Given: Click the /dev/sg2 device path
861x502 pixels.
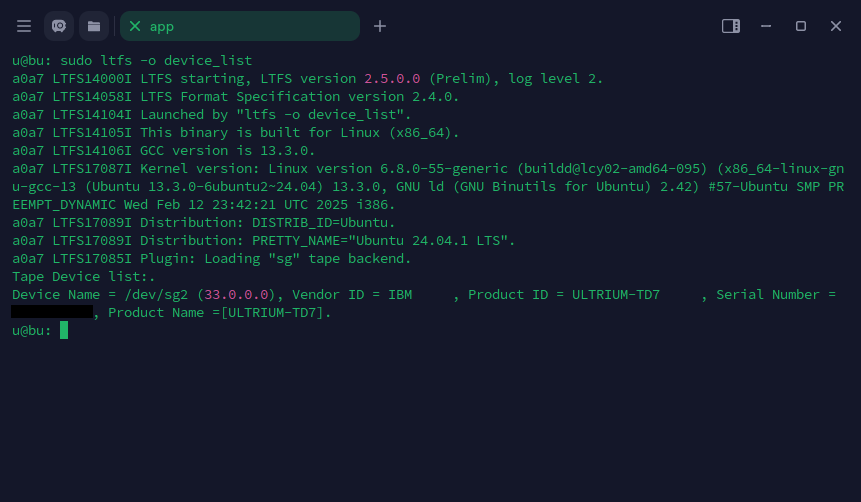Looking at the screenshot, I should point(156,294).
